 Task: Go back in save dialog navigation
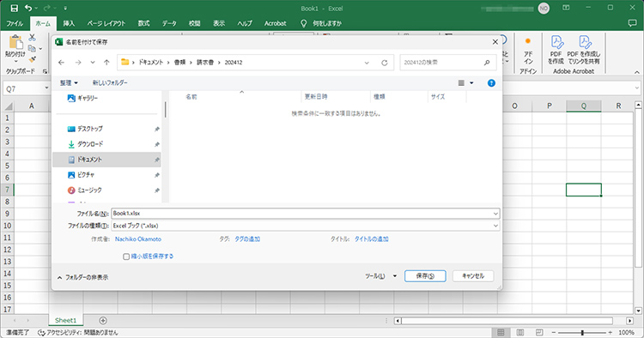coord(61,63)
